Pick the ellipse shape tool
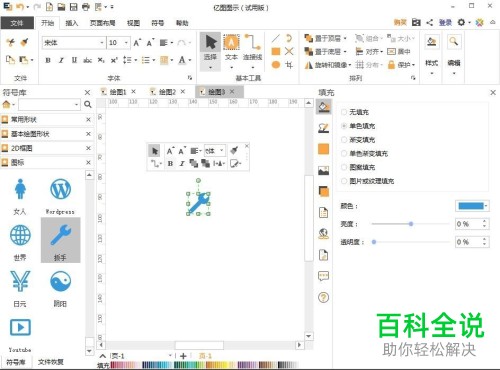This screenshot has height=370, width=500. [276, 64]
